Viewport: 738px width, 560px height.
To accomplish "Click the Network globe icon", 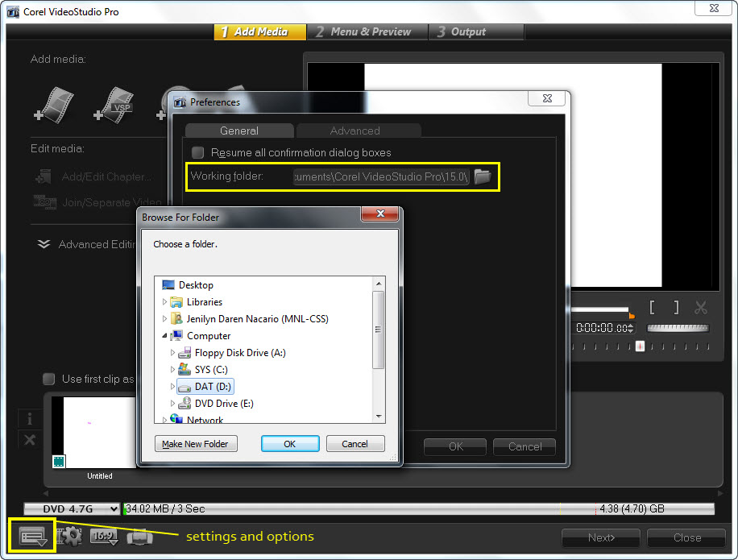I will point(176,419).
